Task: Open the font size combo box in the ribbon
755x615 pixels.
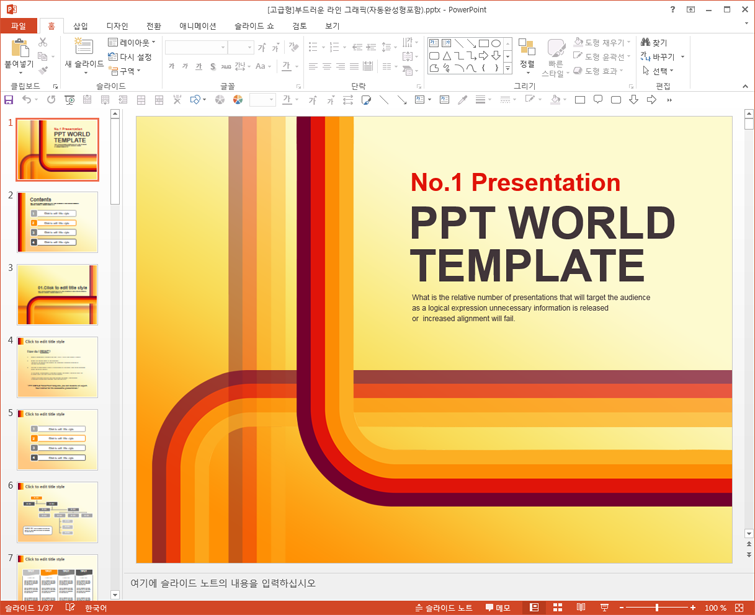Action: coord(241,47)
